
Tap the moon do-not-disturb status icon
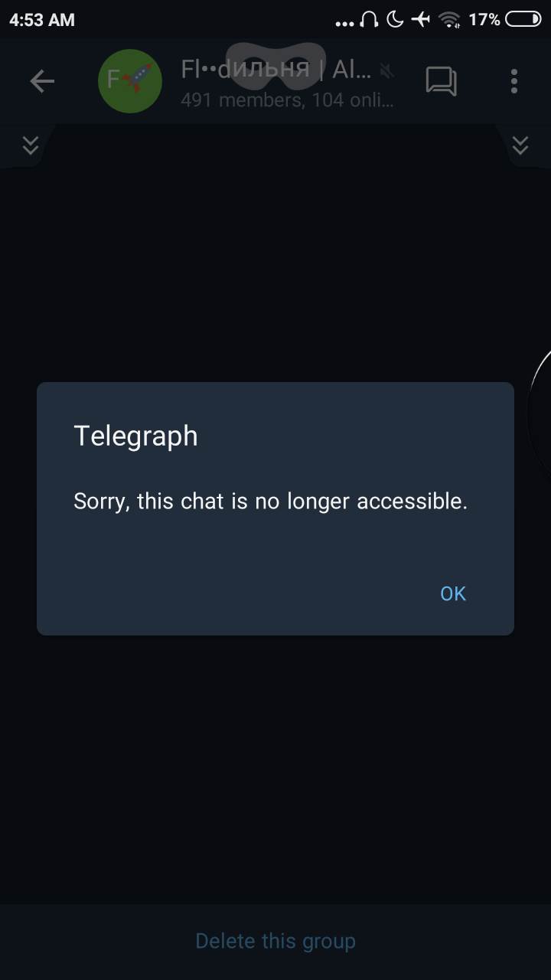tap(395, 19)
